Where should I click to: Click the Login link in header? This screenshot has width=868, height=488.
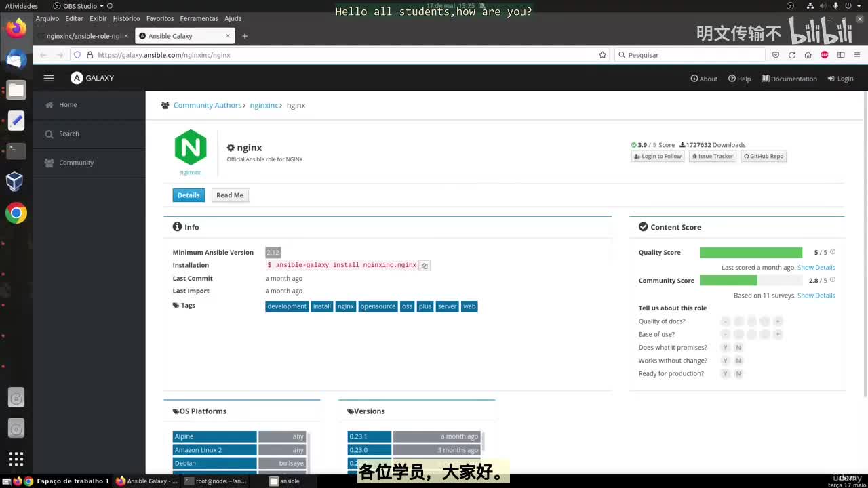(x=841, y=79)
